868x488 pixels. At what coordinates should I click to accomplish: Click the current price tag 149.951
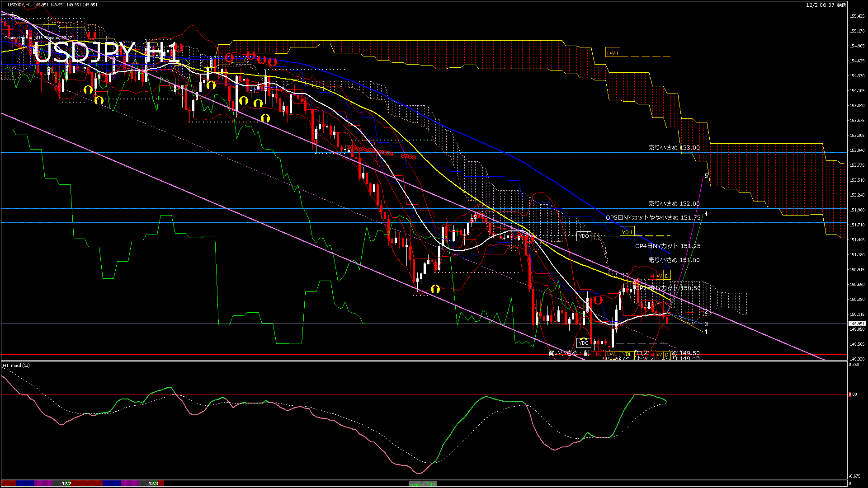tap(857, 324)
